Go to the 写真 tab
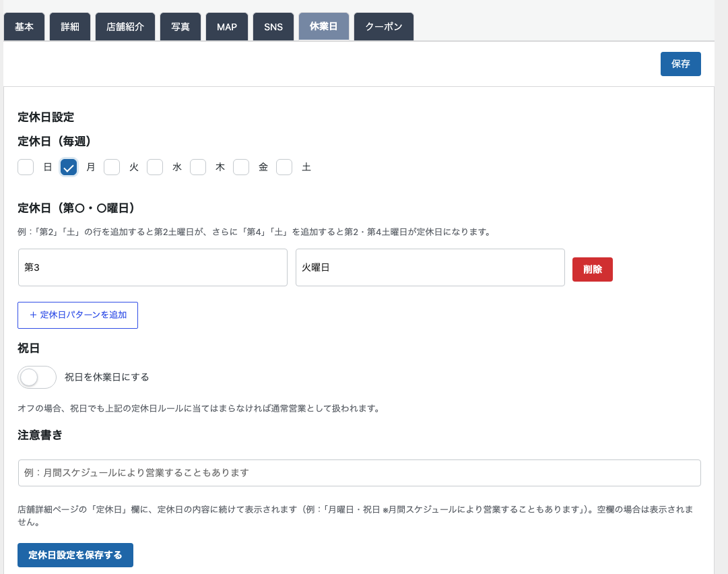Viewport: 728px width, 574px height. coord(180,27)
